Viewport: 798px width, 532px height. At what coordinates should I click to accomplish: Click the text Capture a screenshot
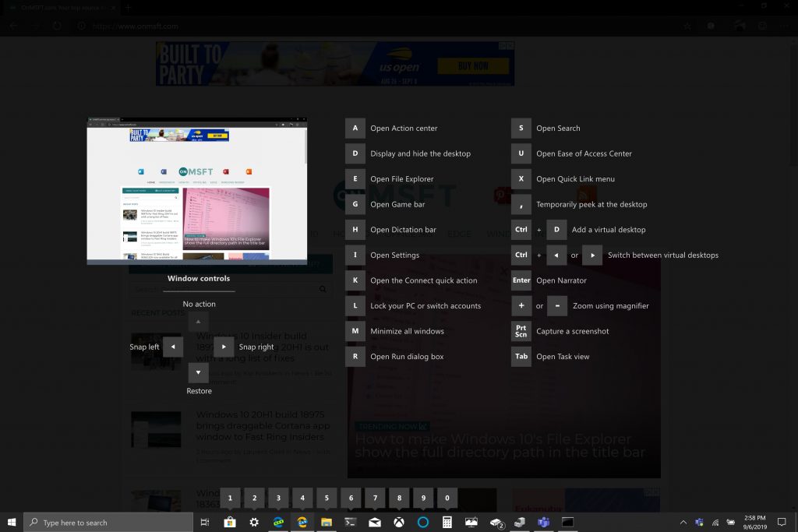(572, 331)
